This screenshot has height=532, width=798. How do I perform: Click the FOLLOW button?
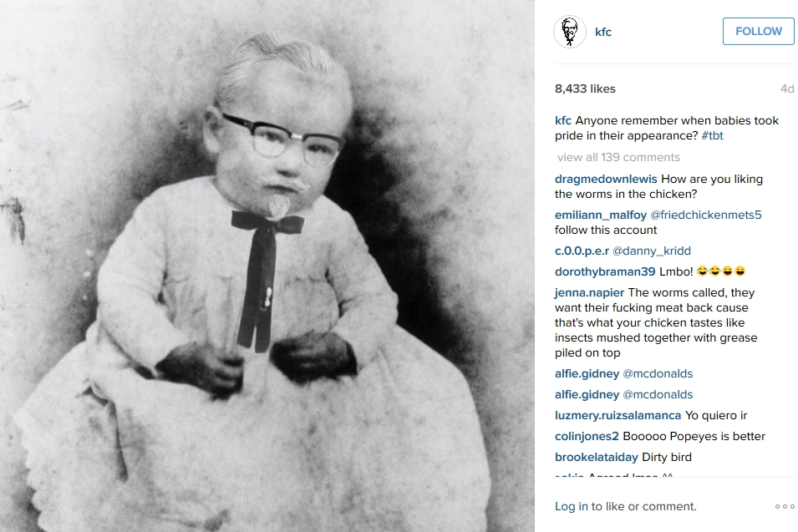(758, 32)
